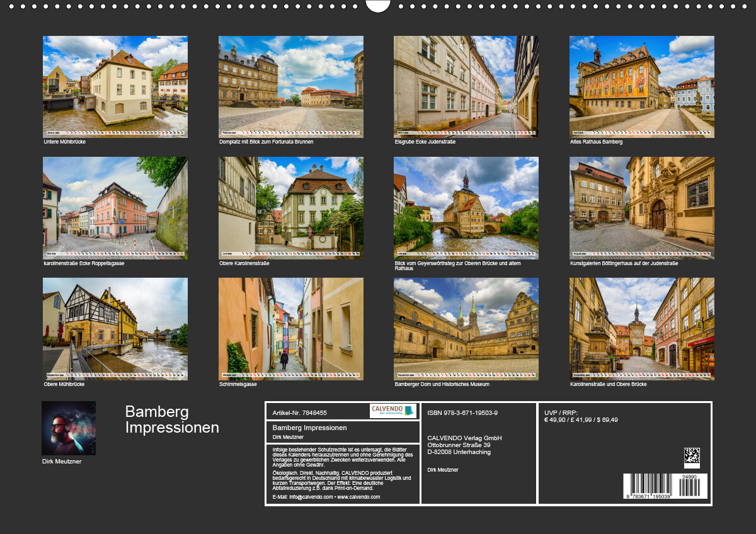Screen dimensions: 756x534
Task: Click the CALVENDO Verlag GmbH text
Action: coord(464,438)
